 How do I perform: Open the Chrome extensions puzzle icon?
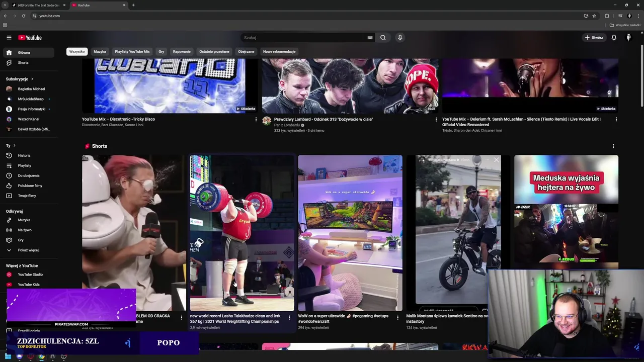(x=607, y=16)
